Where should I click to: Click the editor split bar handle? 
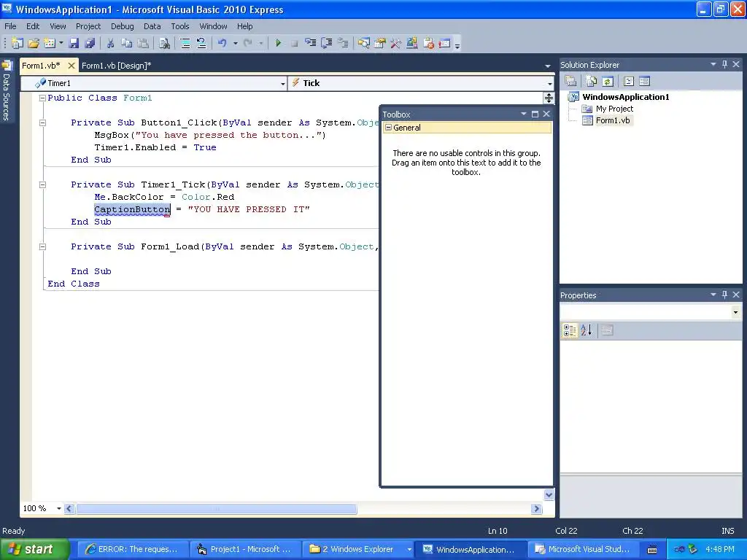pyautogui.click(x=549, y=98)
